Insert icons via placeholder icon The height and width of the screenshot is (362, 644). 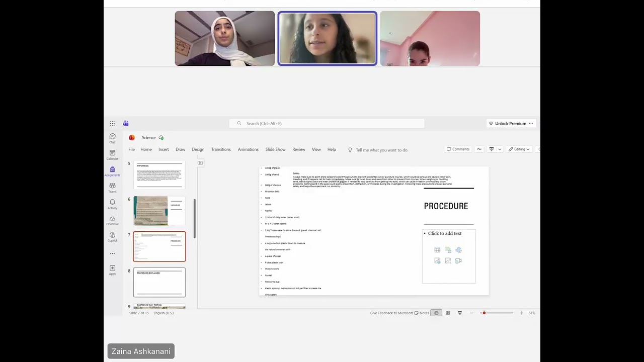(458, 250)
